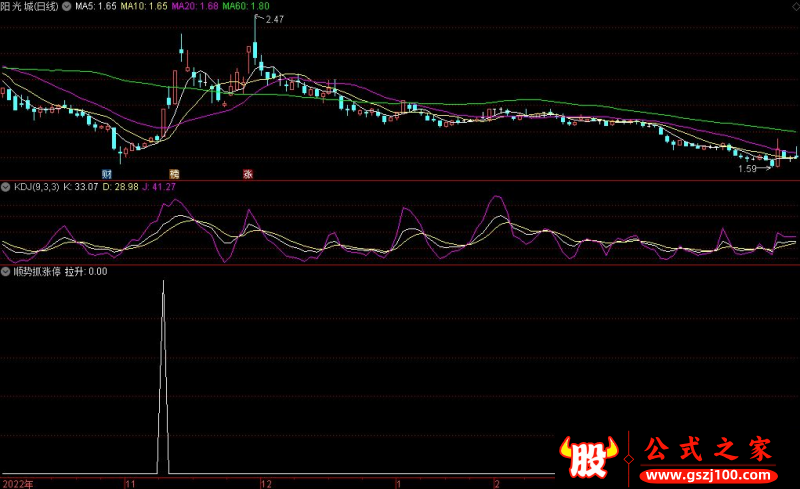Image resolution: width=800 pixels, height=489 pixels.
Task: Expand the 阳光城 main chart dropdown arrow
Action: click(67, 6)
